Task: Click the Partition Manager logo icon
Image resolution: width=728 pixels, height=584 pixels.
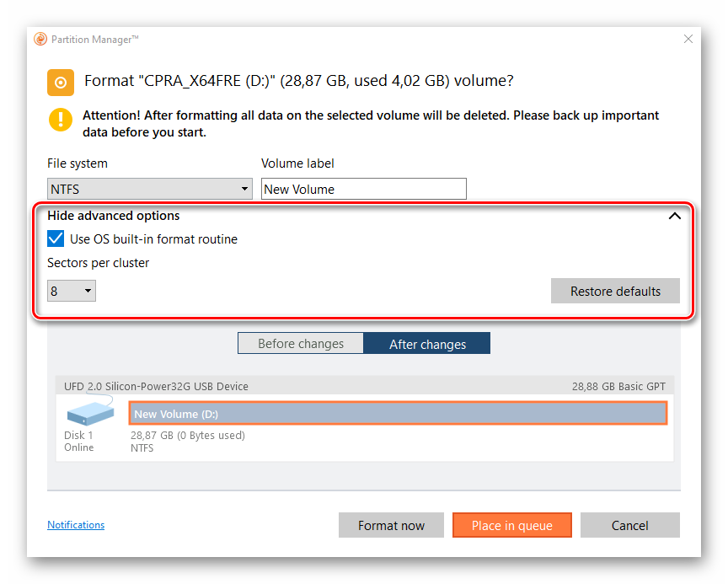Action: tap(40, 39)
